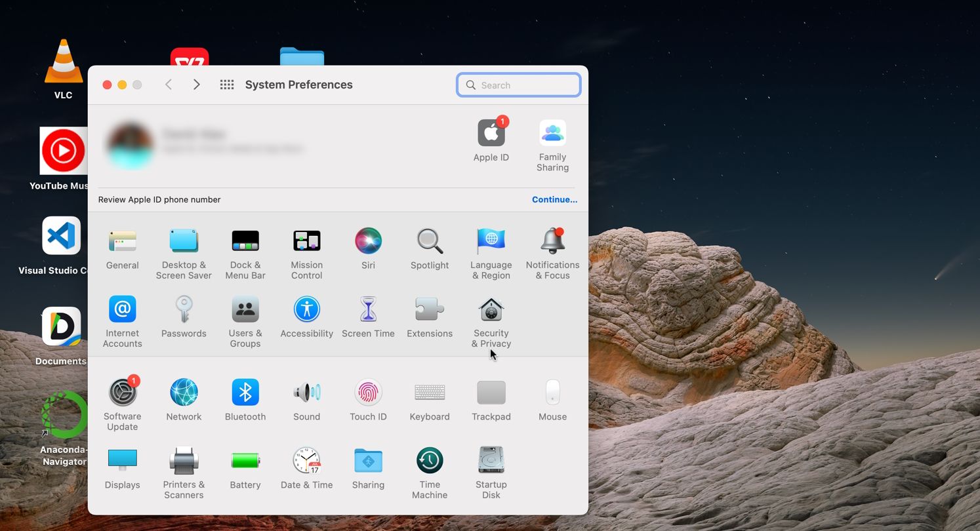Click the Apple ID icon
980x531 pixels.
tap(491, 134)
